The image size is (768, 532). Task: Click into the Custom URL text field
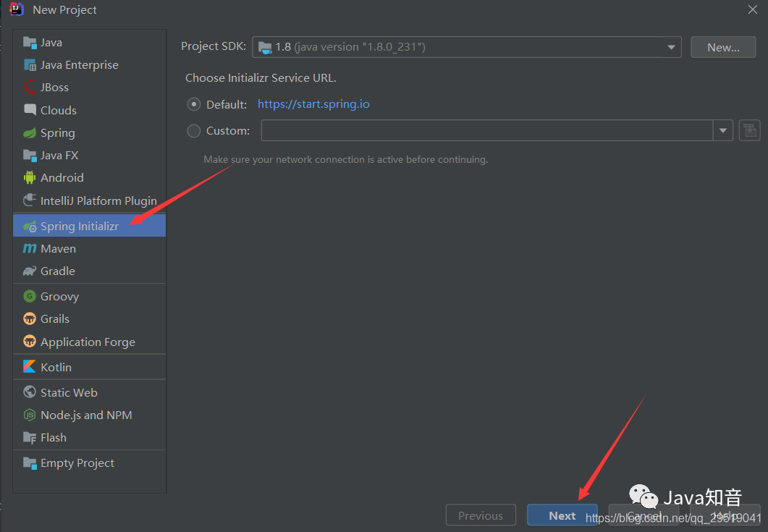pos(487,130)
